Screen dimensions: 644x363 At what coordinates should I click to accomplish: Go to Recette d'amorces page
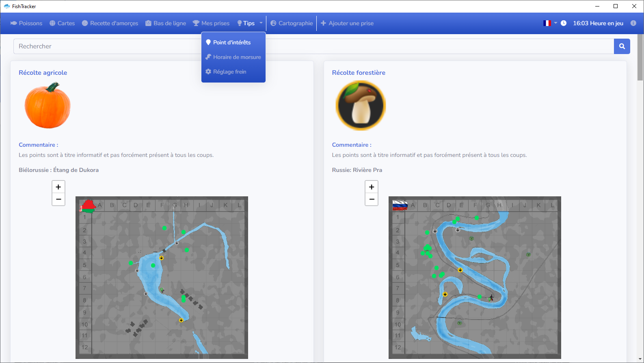(110, 23)
